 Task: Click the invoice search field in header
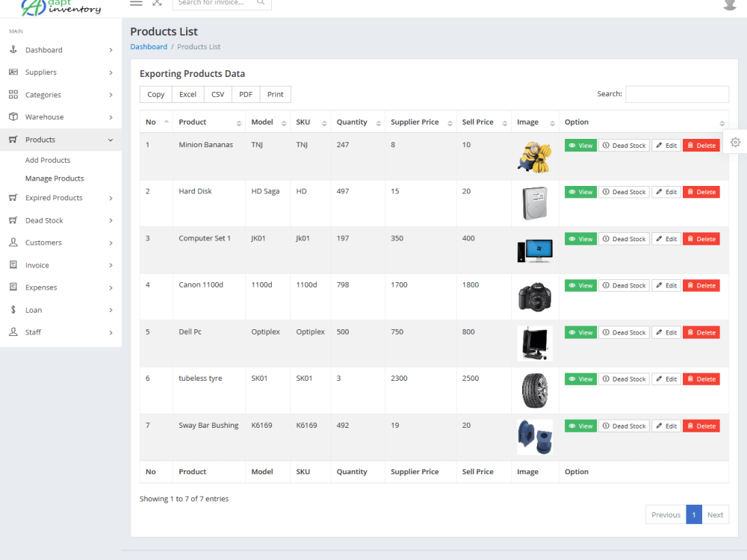[x=222, y=3]
